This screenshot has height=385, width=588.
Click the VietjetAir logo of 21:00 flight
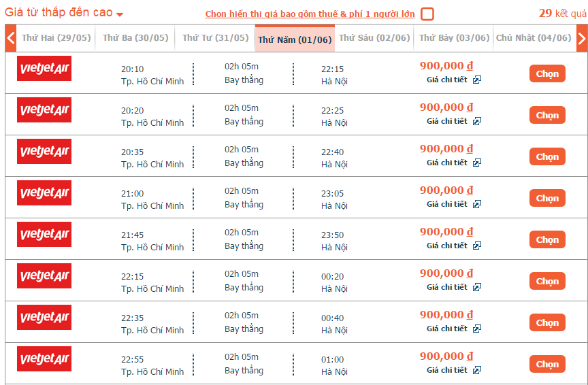coord(44,192)
